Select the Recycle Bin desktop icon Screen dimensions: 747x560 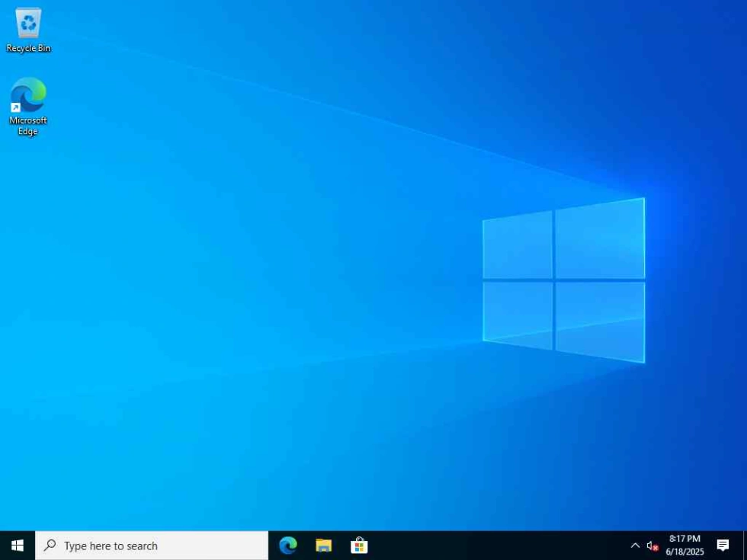point(28,30)
